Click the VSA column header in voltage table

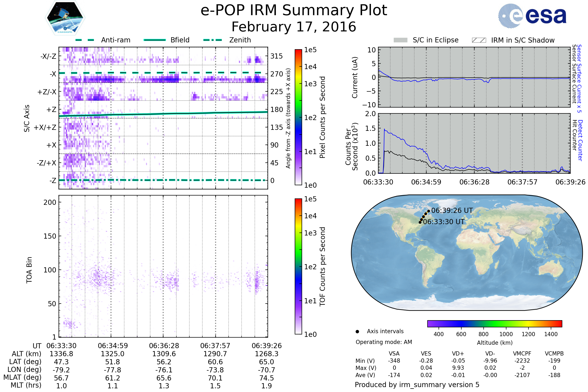[x=394, y=354]
